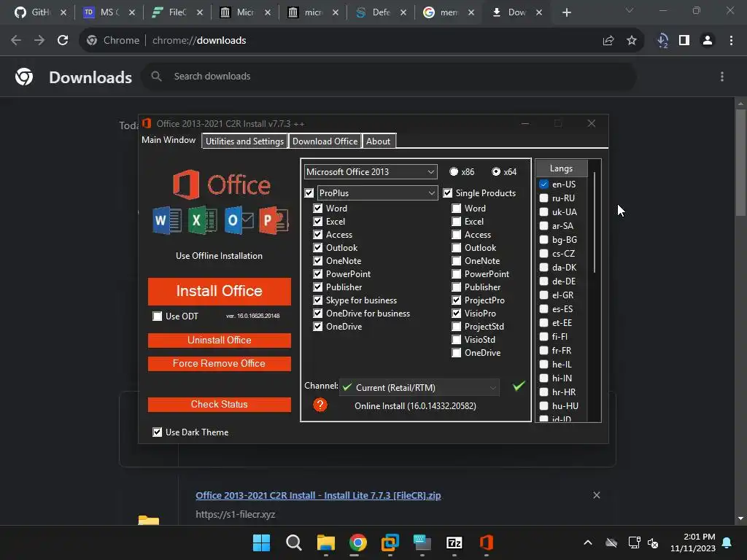
Task: Uncheck Access under ProPlus list
Action: pos(318,234)
